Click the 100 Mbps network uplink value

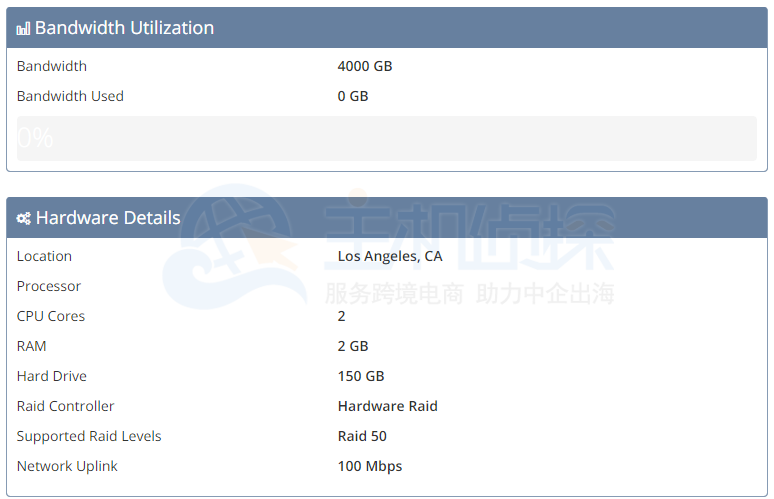point(370,466)
